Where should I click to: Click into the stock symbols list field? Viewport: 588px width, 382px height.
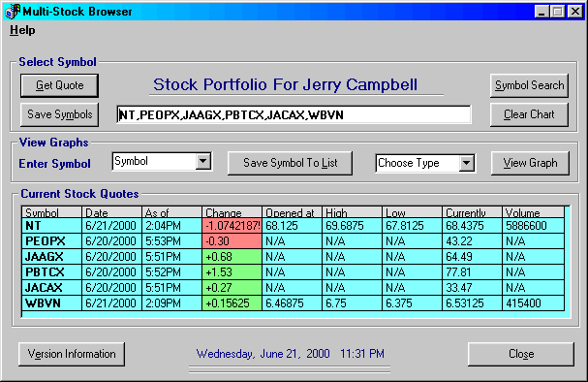294,114
